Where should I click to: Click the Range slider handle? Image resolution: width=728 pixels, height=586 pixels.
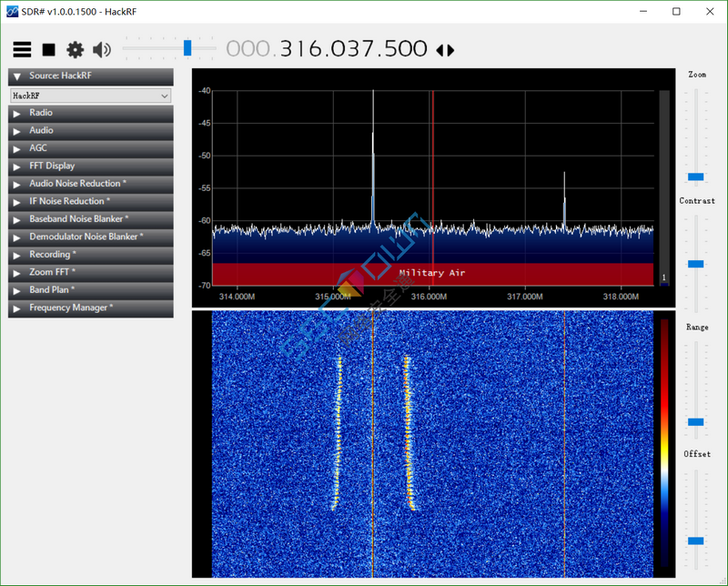tap(695, 421)
